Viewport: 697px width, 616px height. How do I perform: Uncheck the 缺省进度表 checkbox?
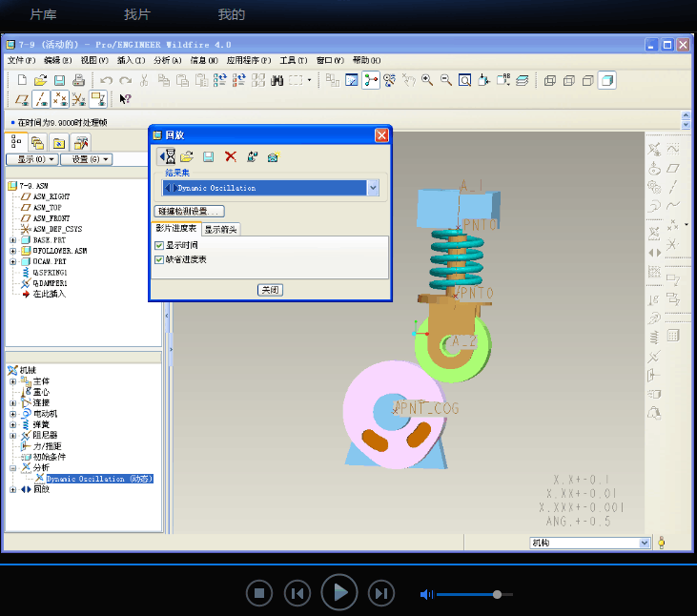(160, 259)
